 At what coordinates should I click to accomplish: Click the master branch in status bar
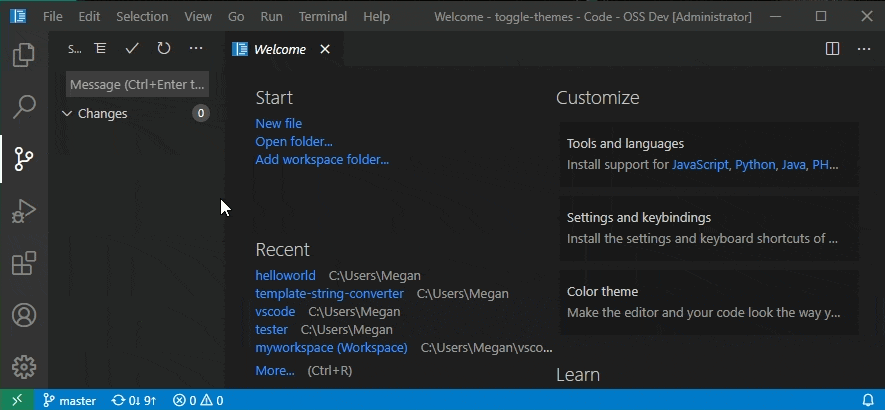70,400
